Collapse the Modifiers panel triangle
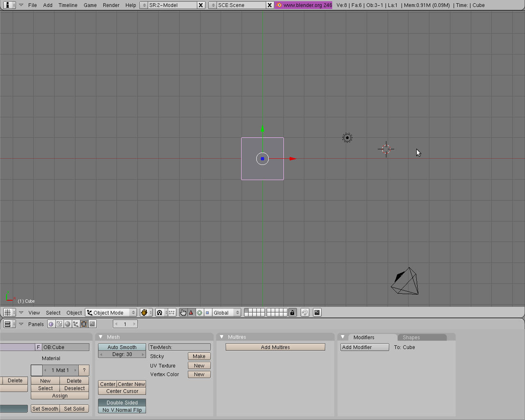The height and width of the screenshot is (420, 525). (x=342, y=337)
